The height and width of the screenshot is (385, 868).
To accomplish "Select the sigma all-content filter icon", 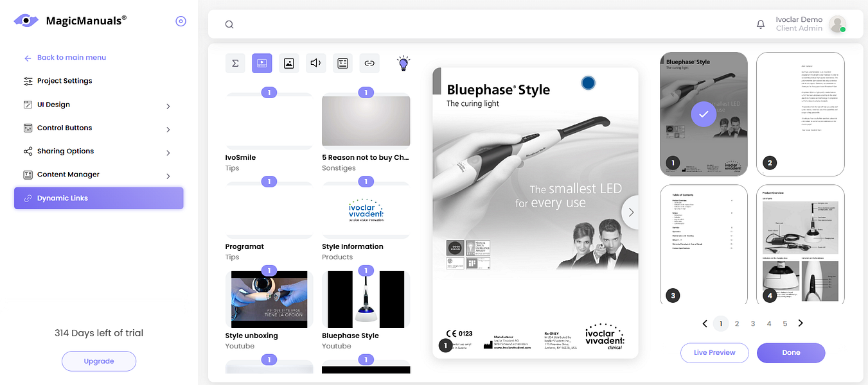I will pos(235,63).
